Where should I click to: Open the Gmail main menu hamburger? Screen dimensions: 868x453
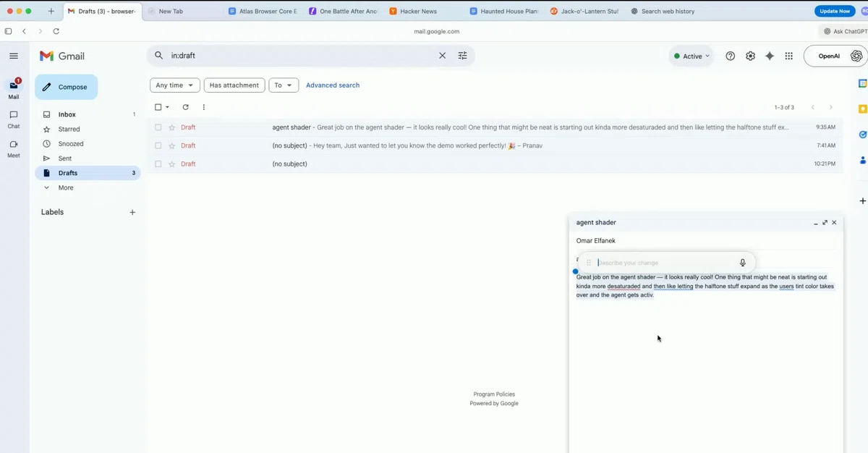pos(14,56)
